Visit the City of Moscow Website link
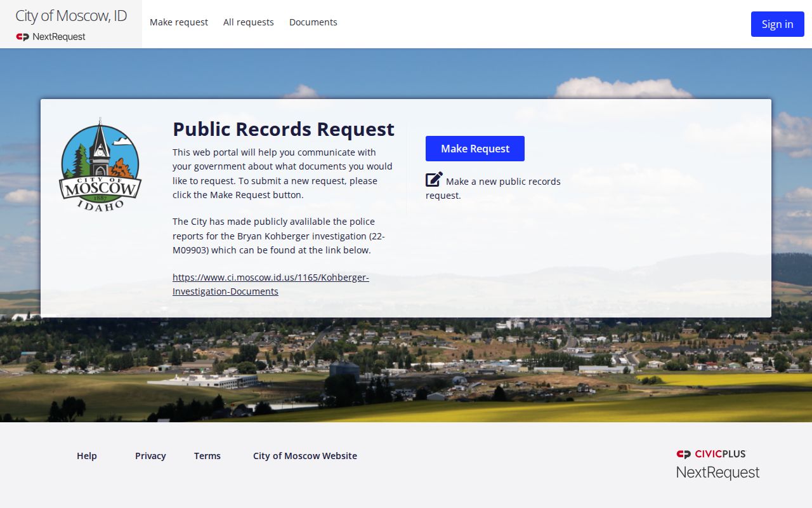This screenshot has height=508, width=812. [x=305, y=456]
